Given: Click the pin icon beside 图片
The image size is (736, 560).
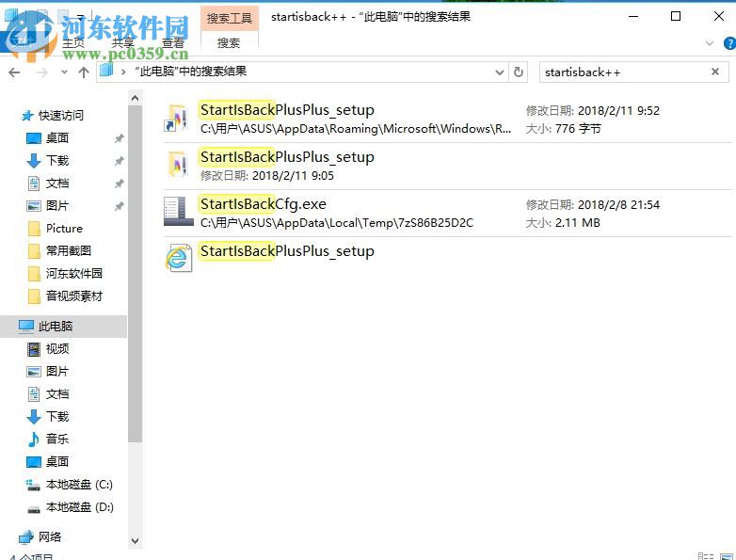Looking at the screenshot, I should click(120, 206).
